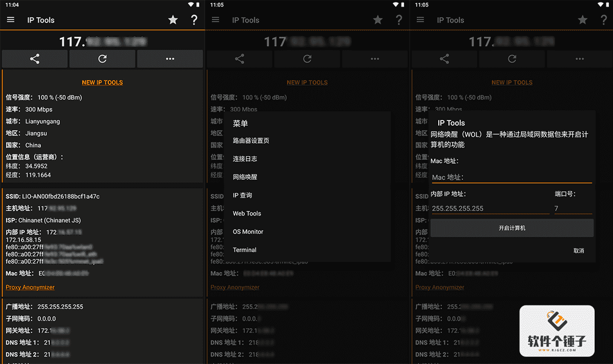Edit the 255.255.255.255 internal IP field
This screenshot has width=613, height=364.
point(490,208)
